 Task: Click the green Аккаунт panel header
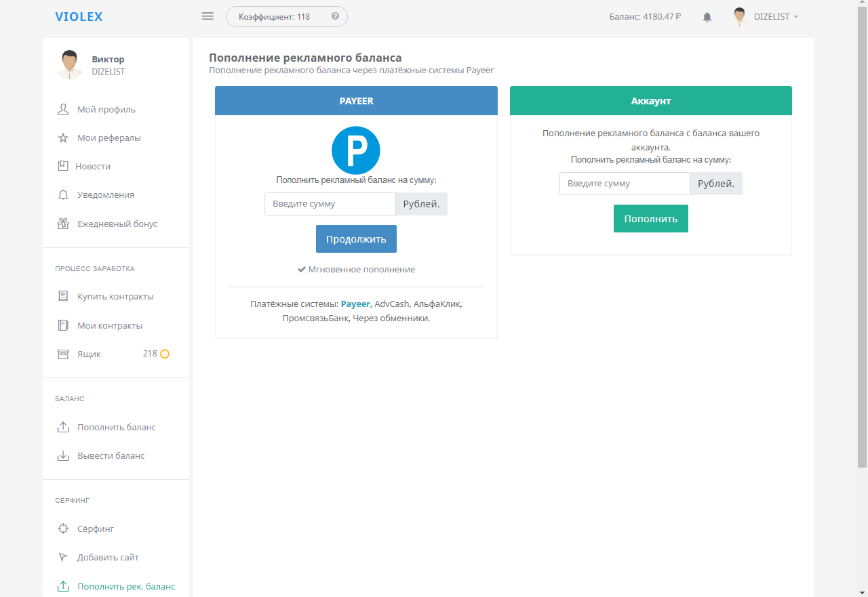point(651,101)
